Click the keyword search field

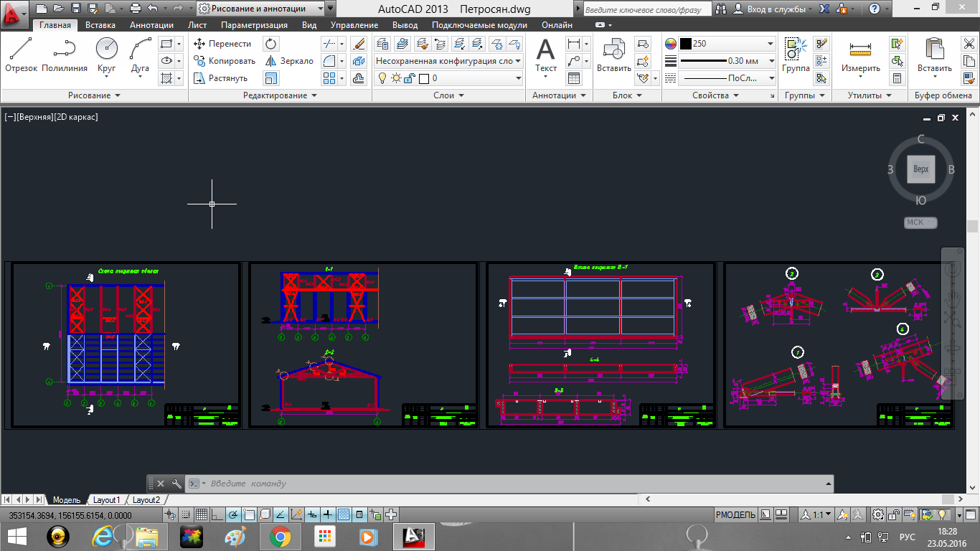pyautogui.click(x=647, y=9)
